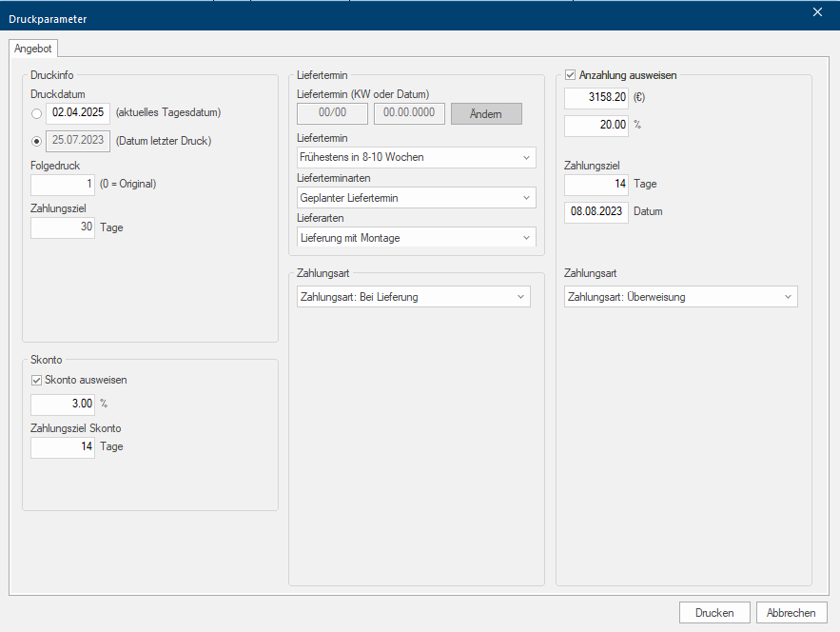Toggle the Anzahlung ausweisen checkbox

click(x=571, y=75)
